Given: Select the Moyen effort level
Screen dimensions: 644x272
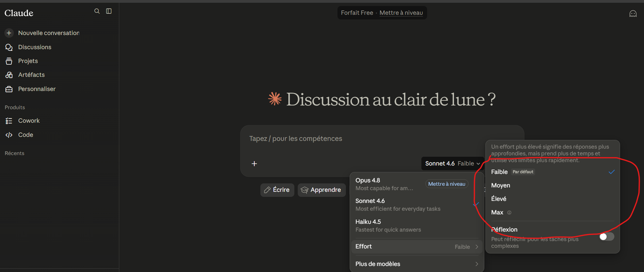Looking at the screenshot, I should (553, 185).
